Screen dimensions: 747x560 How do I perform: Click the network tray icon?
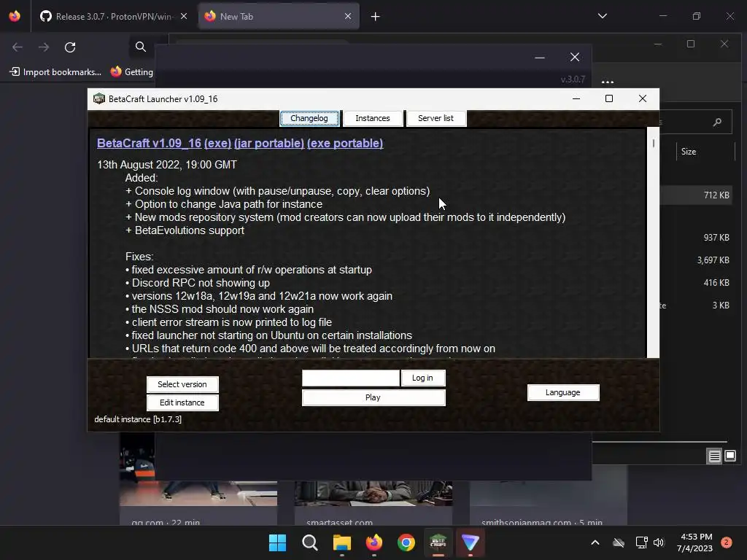tap(641, 542)
